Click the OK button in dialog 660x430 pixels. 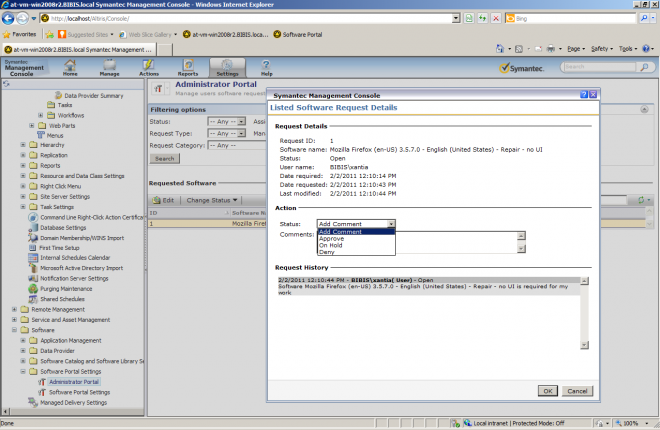pos(548,391)
